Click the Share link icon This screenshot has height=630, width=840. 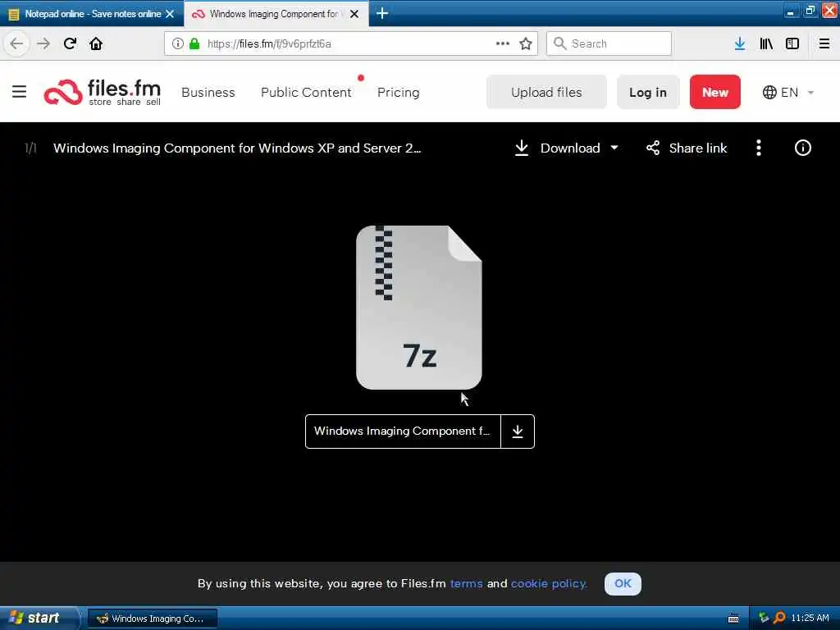[x=652, y=148]
